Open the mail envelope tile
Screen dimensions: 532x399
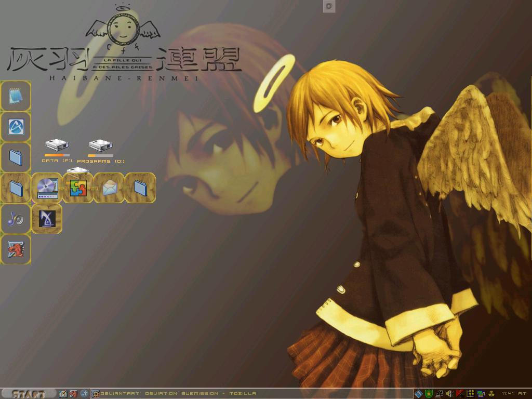(109, 188)
